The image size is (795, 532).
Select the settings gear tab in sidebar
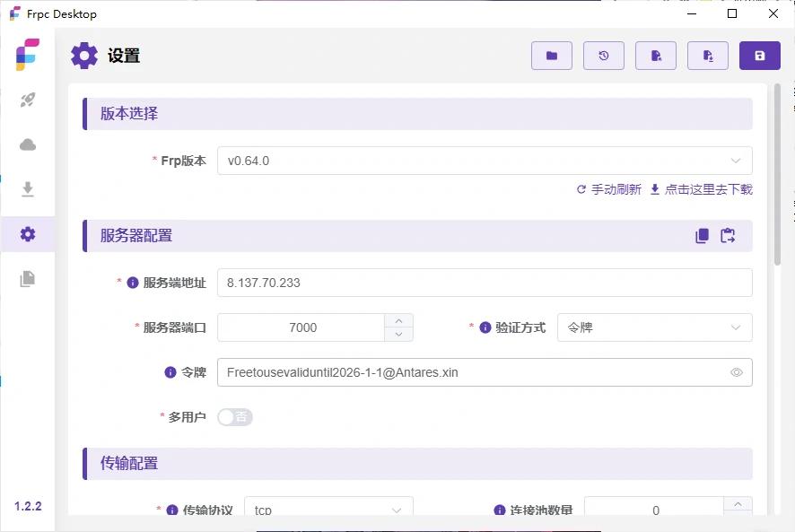tap(28, 234)
